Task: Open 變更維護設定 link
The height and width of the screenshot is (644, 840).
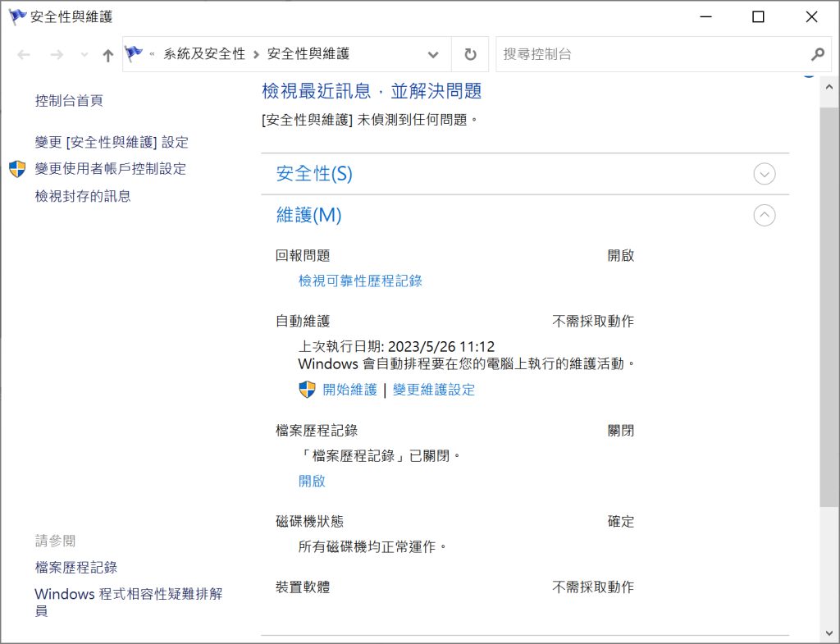Action: (x=434, y=390)
